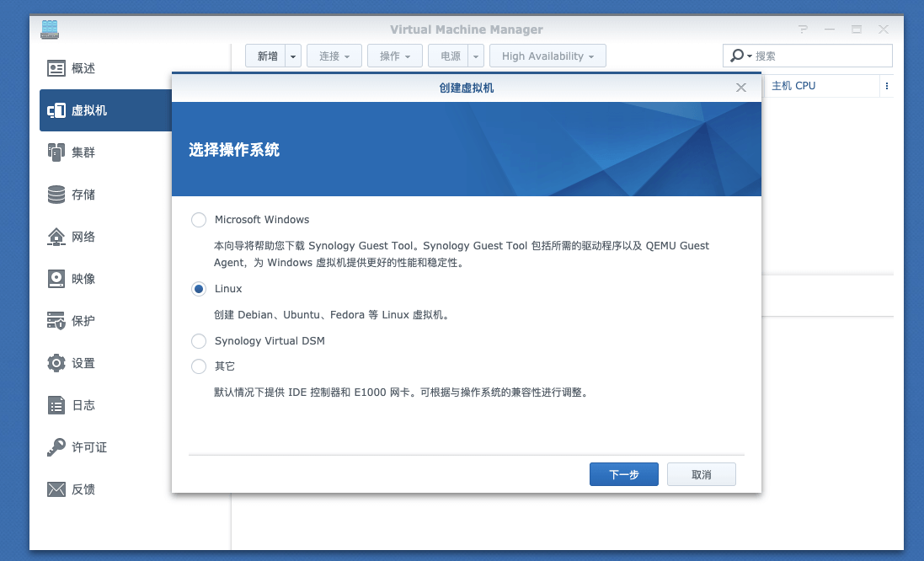Select the Synology Virtual DSM option

coord(199,341)
